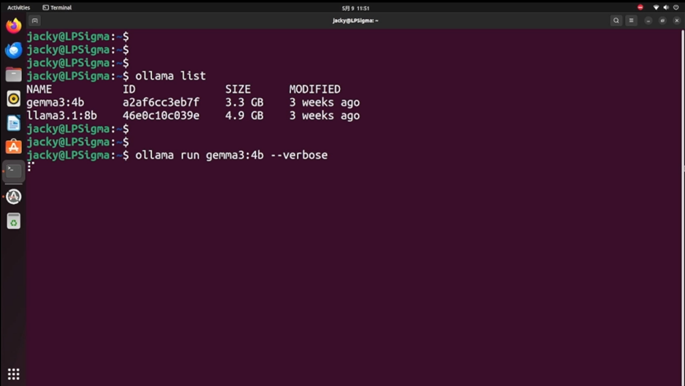This screenshot has width=685, height=386.
Task: Open the Activities overview
Action: [19, 7]
